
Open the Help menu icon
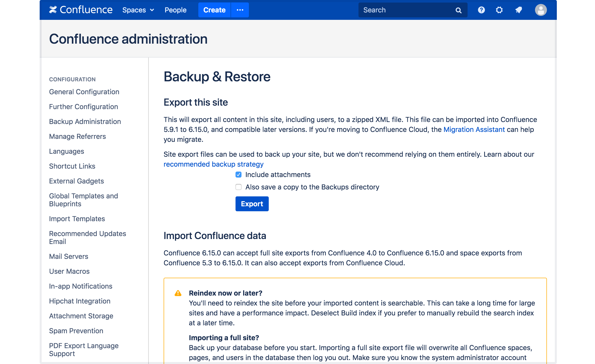click(481, 9)
